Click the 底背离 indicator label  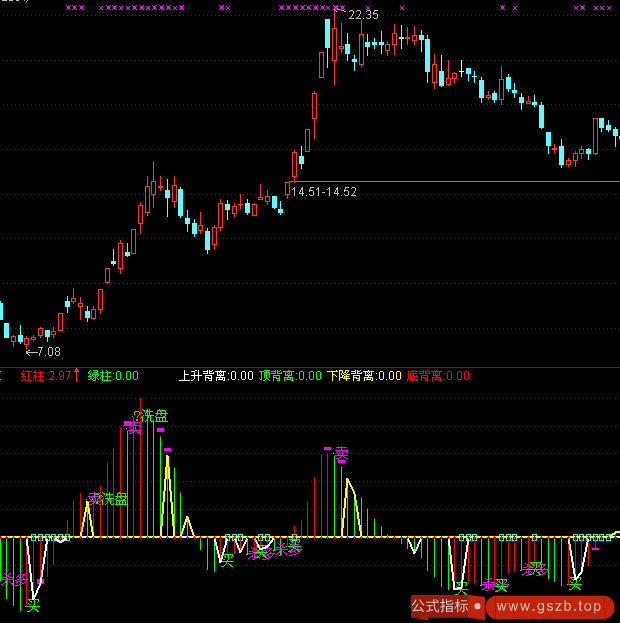pos(438,376)
